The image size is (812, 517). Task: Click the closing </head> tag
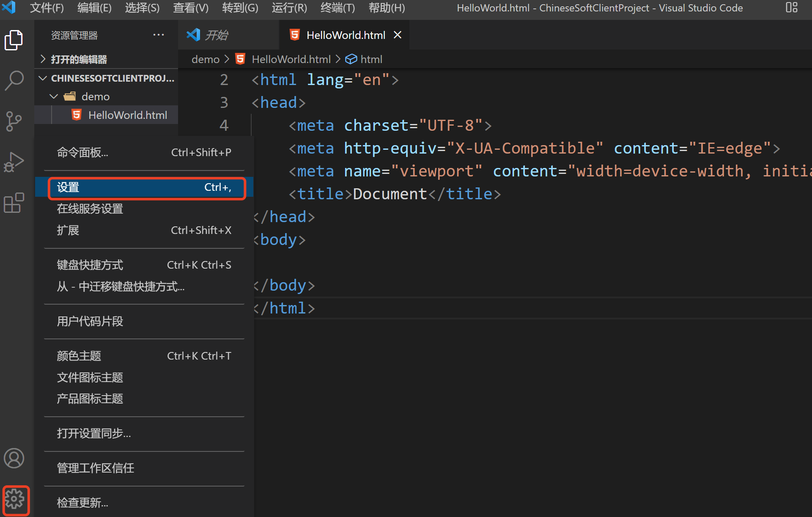point(284,217)
